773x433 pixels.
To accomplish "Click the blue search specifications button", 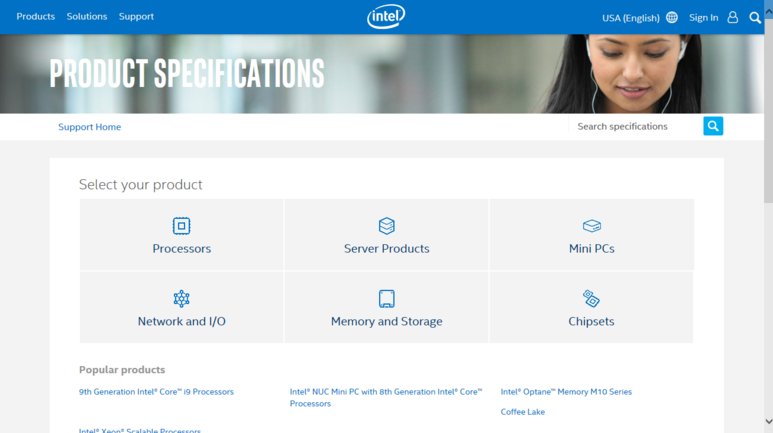I will pos(713,126).
